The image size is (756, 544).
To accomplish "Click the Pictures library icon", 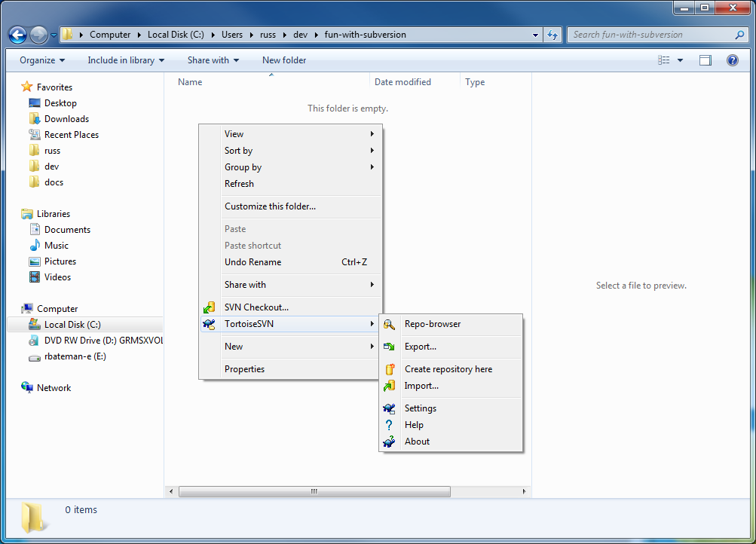I will click(x=35, y=261).
